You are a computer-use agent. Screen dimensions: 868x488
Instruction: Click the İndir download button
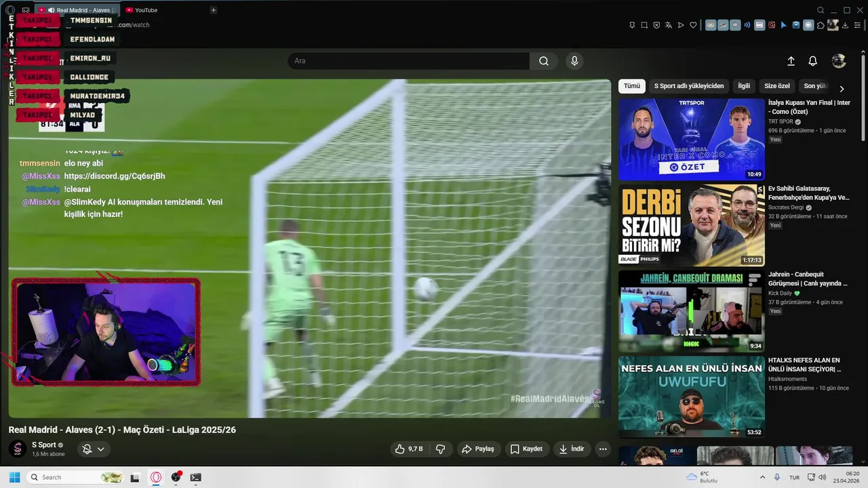[571, 449]
